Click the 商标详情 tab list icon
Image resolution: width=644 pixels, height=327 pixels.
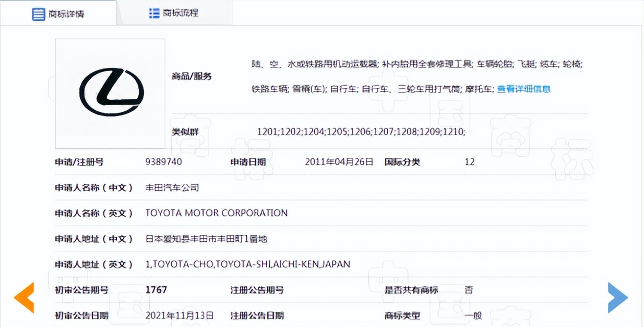coord(39,14)
